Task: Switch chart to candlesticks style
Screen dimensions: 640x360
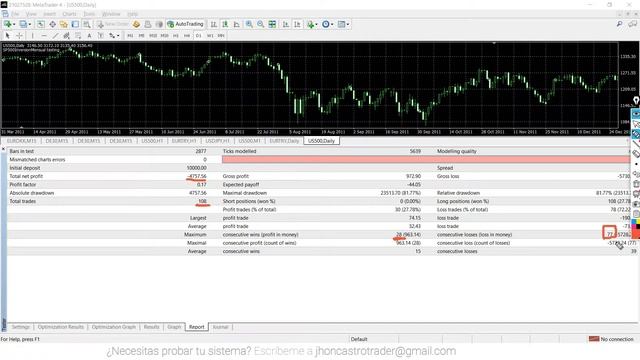Action: pos(225,24)
